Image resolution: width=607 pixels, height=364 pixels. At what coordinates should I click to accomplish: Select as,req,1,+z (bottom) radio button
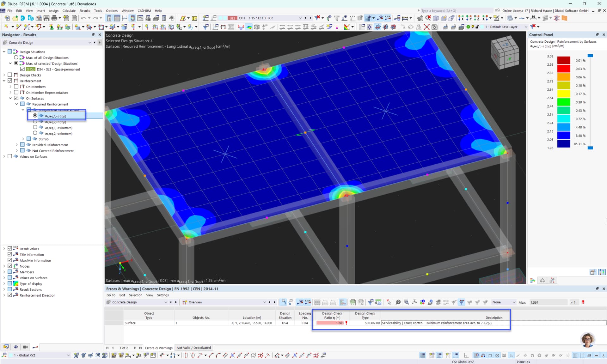pos(35,127)
